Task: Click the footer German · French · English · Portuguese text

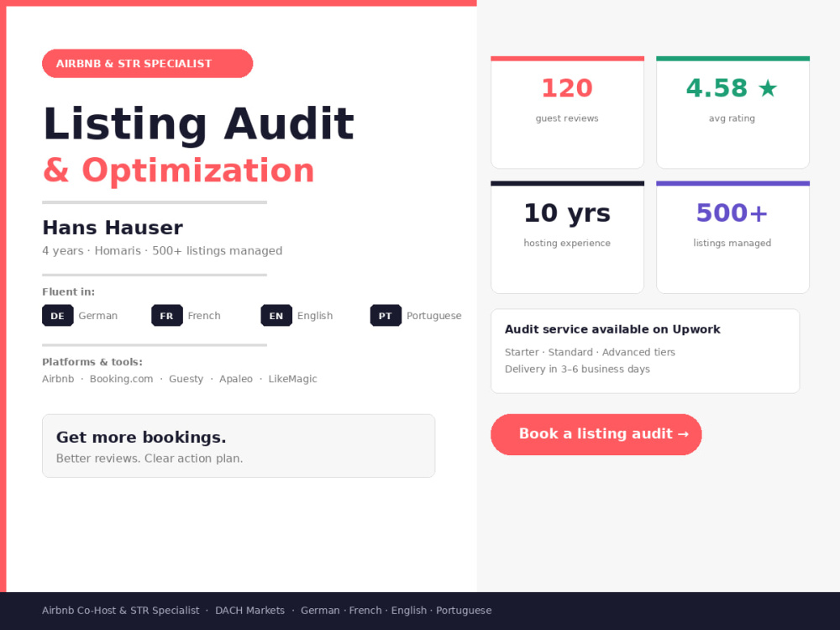Action: pyautogui.click(x=396, y=610)
